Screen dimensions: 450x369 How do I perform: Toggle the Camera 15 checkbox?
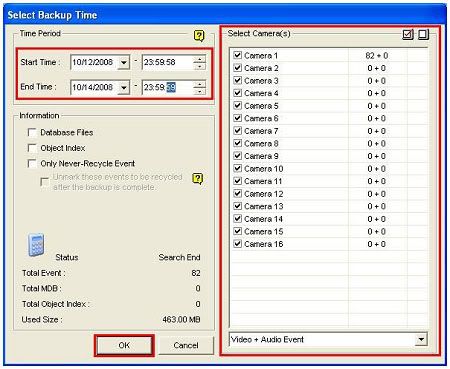pyautogui.click(x=237, y=231)
